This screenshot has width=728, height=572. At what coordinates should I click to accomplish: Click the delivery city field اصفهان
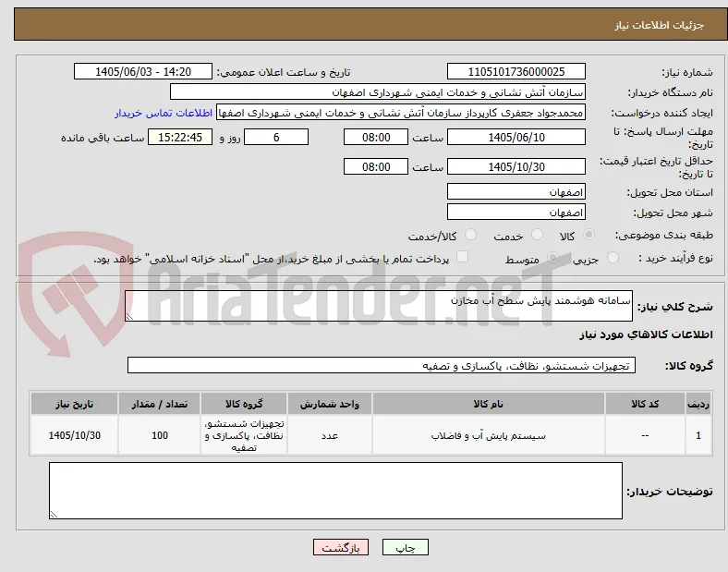[x=516, y=213]
